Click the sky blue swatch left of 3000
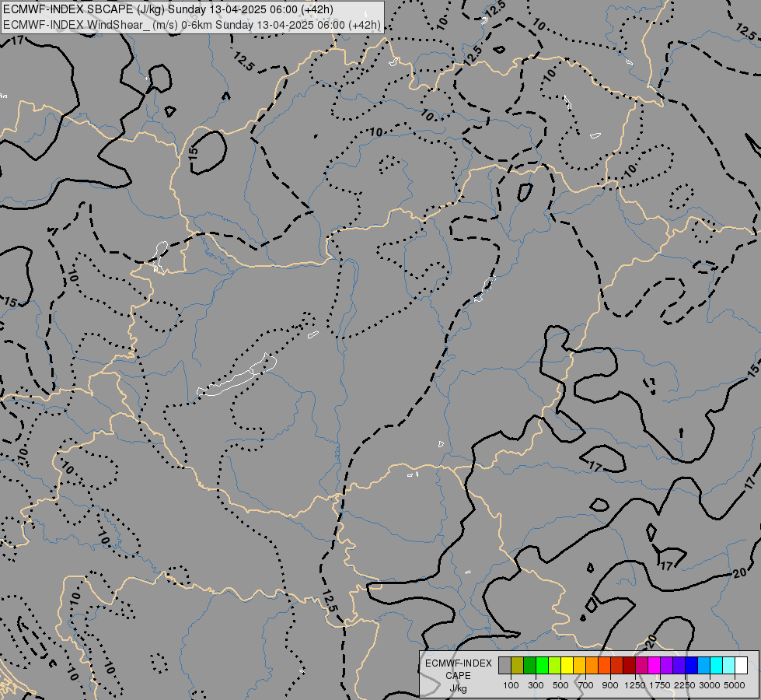Screen dimensions: 761x700 click(703, 666)
